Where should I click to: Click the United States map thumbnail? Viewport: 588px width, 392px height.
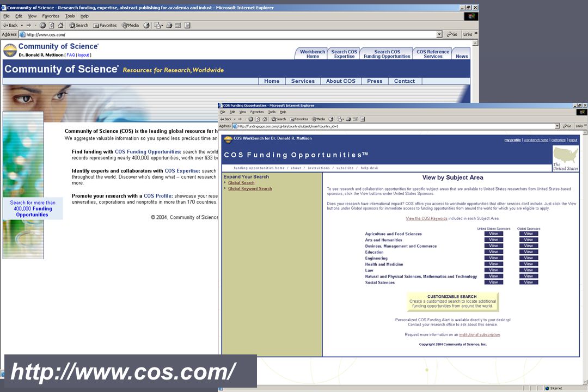click(x=566, y=158)
